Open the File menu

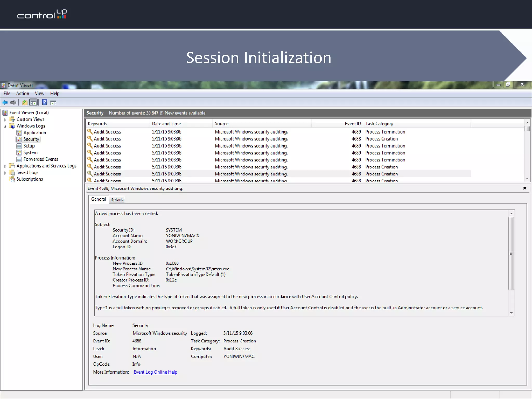click(7, 93)
